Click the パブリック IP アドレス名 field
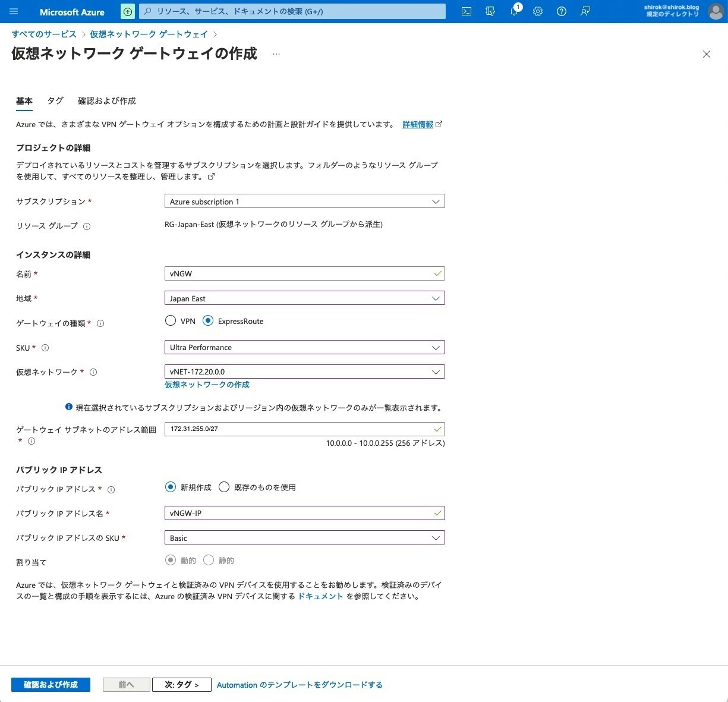Viewport: 728px width, 702px height. (x=304, y=513)
